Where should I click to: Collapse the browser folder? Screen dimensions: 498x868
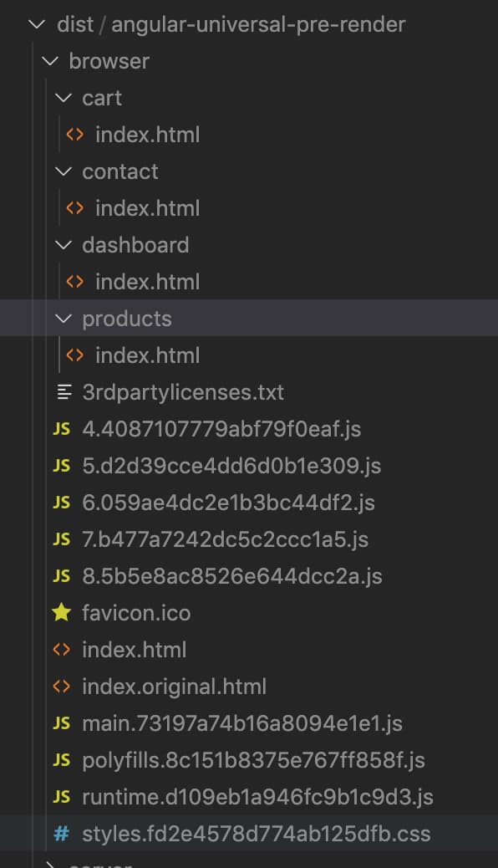[48, 61]
